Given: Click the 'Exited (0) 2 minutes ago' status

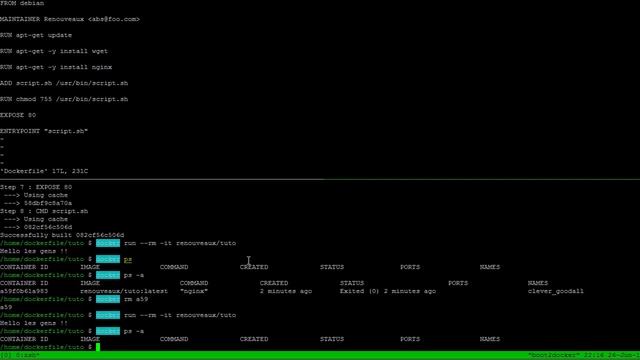Looking at the screenshot, I should tap(388, 291).
